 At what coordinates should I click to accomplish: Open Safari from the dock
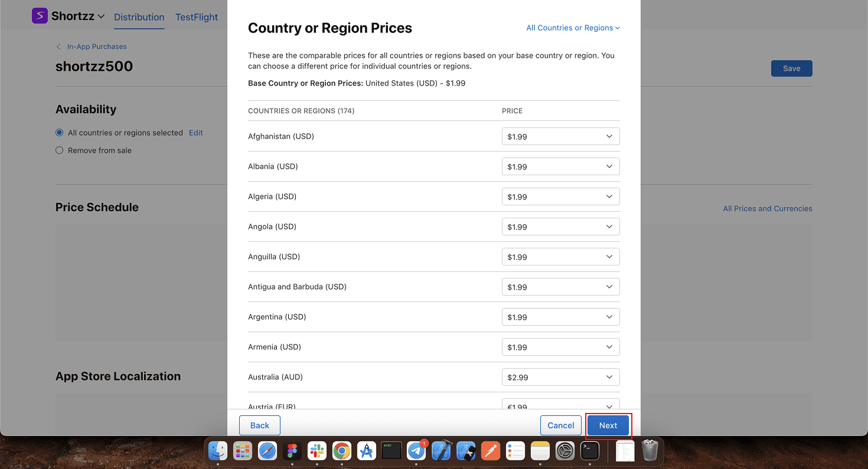pyautogui.click(x=267, y=451)
